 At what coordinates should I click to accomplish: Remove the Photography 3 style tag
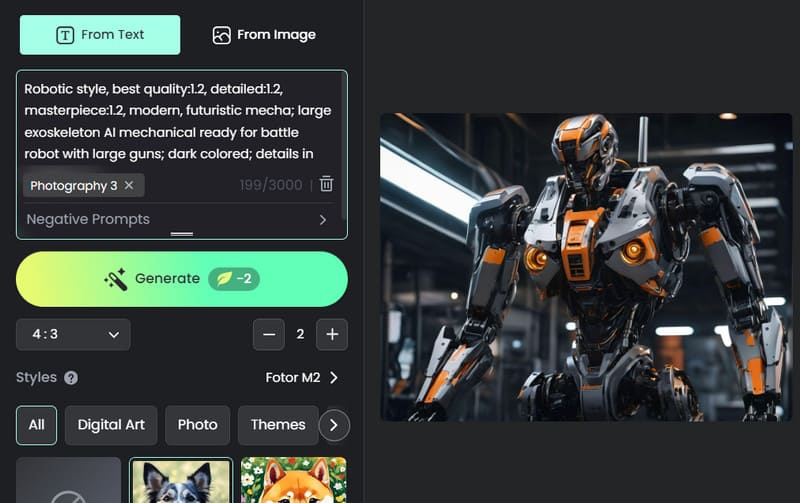pyautogui.click(x=129, y=185)
